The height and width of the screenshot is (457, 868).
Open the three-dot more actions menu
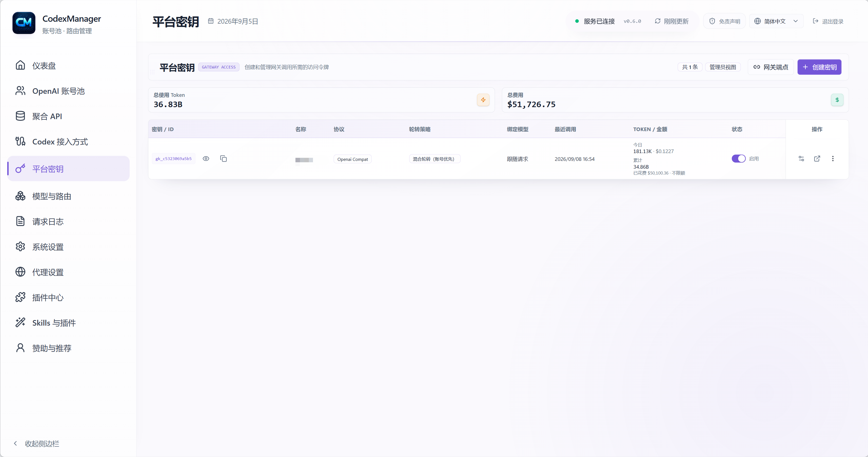833,159
